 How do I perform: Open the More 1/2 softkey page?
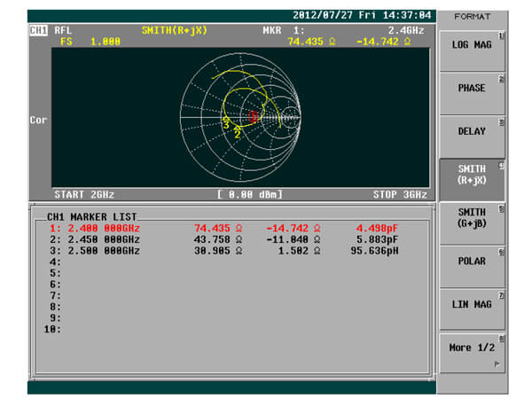click(472, 353)
